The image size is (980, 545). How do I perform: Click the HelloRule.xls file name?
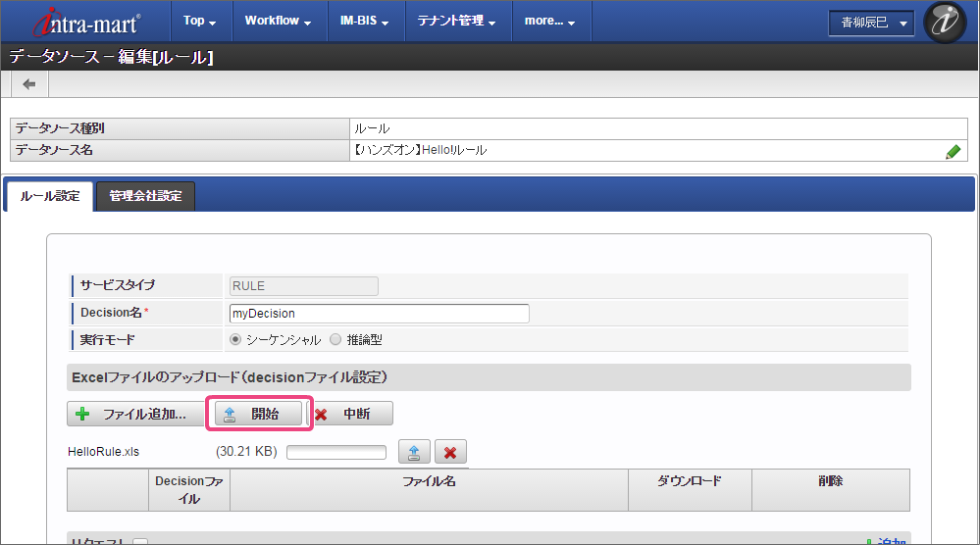[x=104, y=451]
